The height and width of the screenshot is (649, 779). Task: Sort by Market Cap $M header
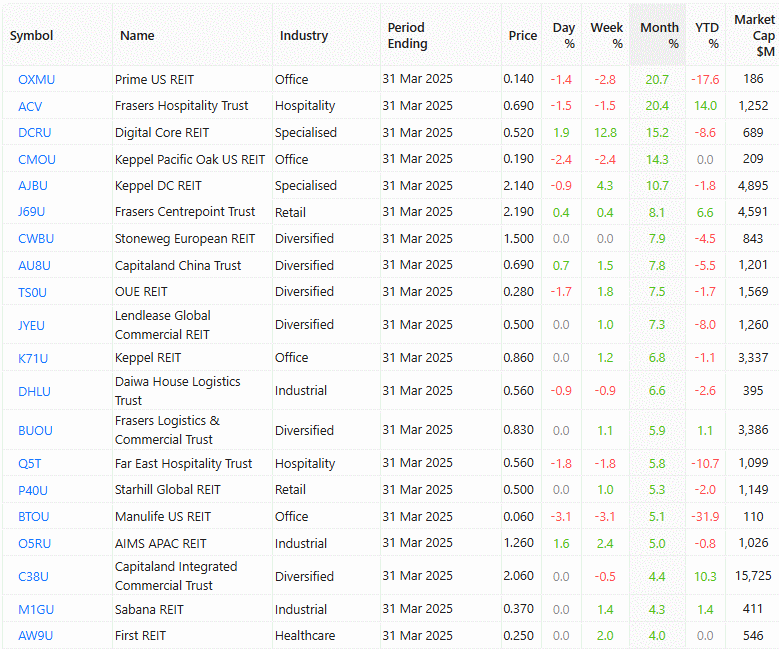click(x=753, y=36)
